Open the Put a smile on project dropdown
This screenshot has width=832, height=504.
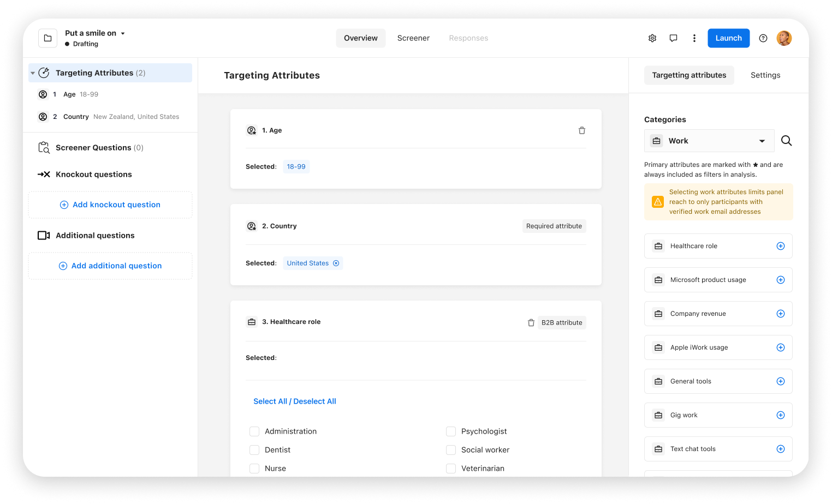point(123,33)
